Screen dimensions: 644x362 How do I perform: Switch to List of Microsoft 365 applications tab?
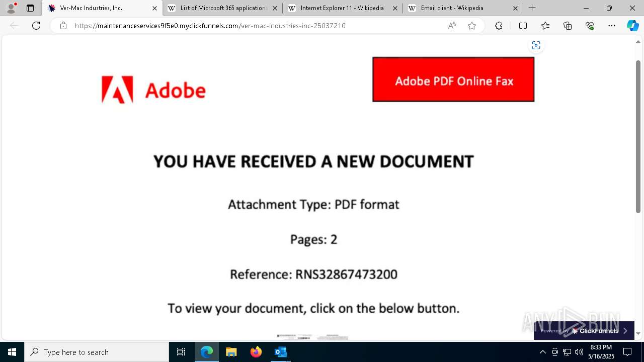(222, 8)
